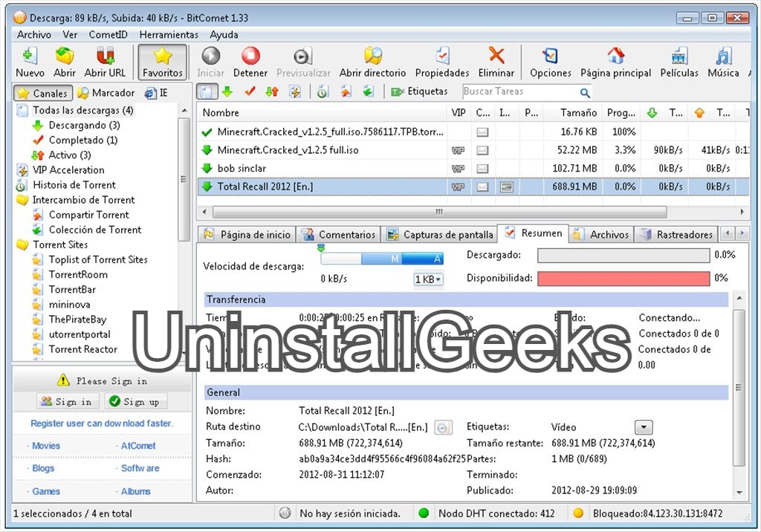Open the Capturas de pantalla tab
The image size is (761, 532).
point(439,235)
